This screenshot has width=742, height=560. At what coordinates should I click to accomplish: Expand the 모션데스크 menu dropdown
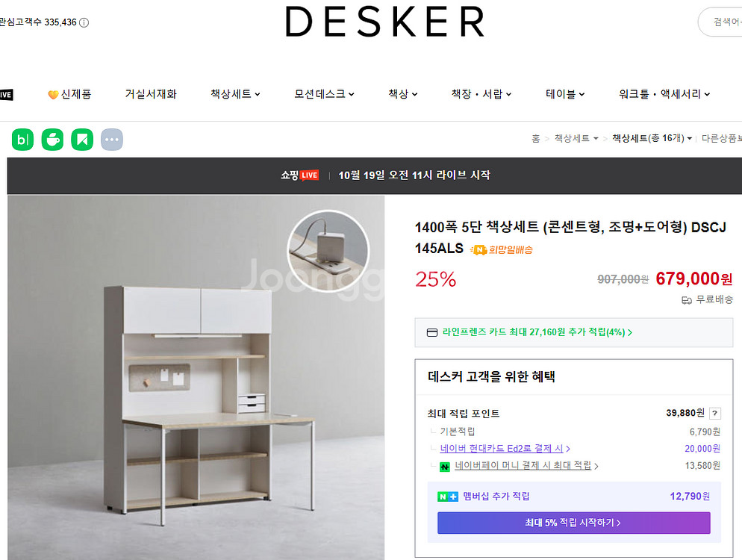324,94
